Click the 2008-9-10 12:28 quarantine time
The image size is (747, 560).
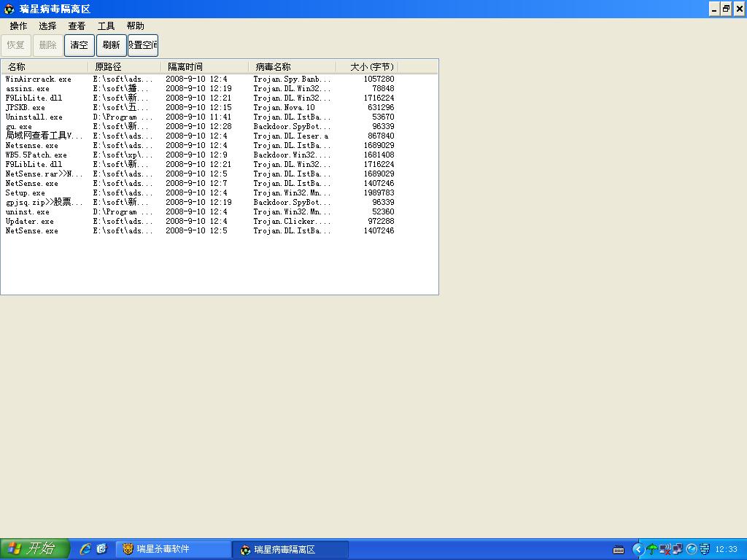coord(198,127)
